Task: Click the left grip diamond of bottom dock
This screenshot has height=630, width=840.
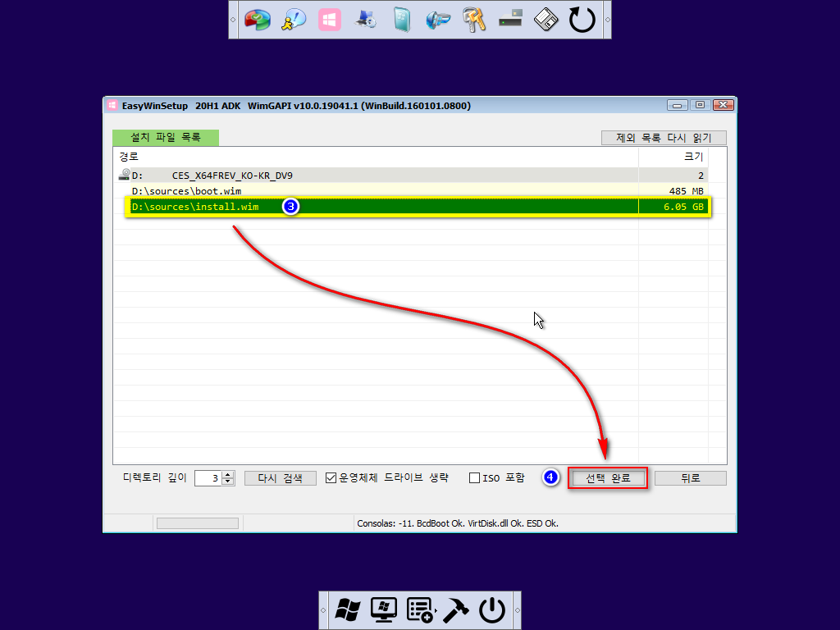Action: click(x=323, y=610)
